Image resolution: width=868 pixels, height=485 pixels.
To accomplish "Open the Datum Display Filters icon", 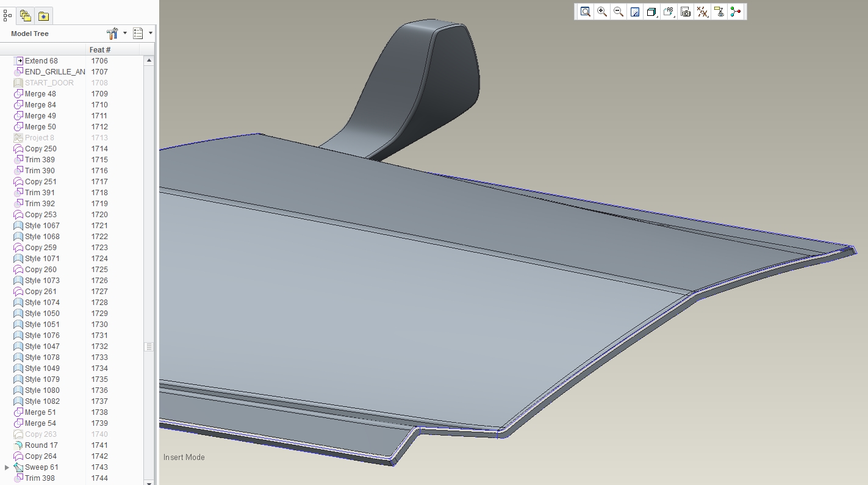I will coord(702,12).
